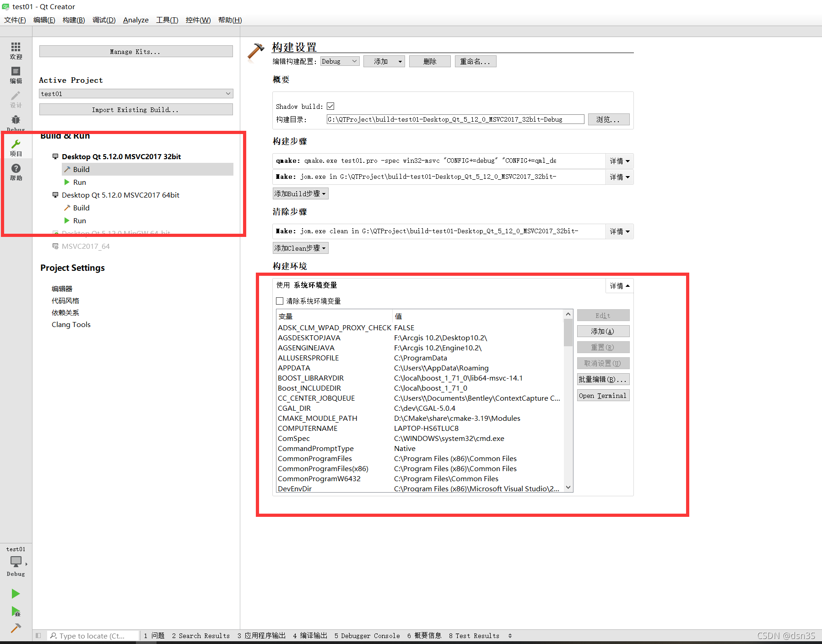Toggle the Shadow build checkbox

pyautogui.click(x=330, y=106)
